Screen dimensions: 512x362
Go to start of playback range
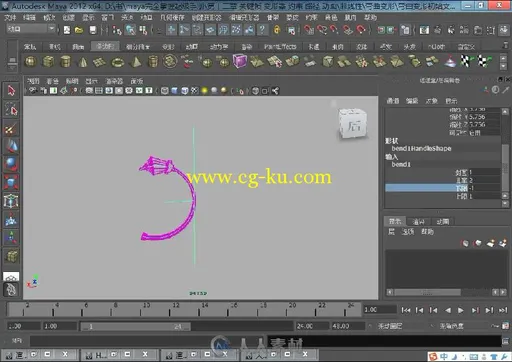pos(405,310)
